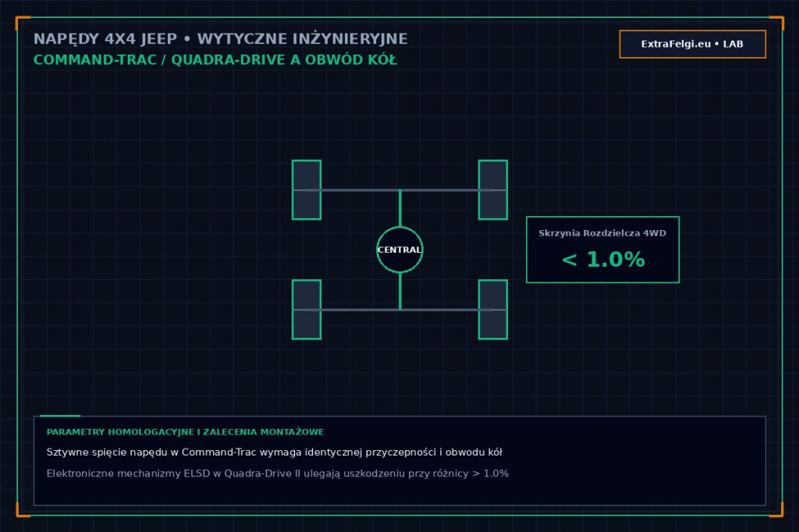Click the "< 1.0%" tolerance value
799x532 pixels.
coord(603,260)
